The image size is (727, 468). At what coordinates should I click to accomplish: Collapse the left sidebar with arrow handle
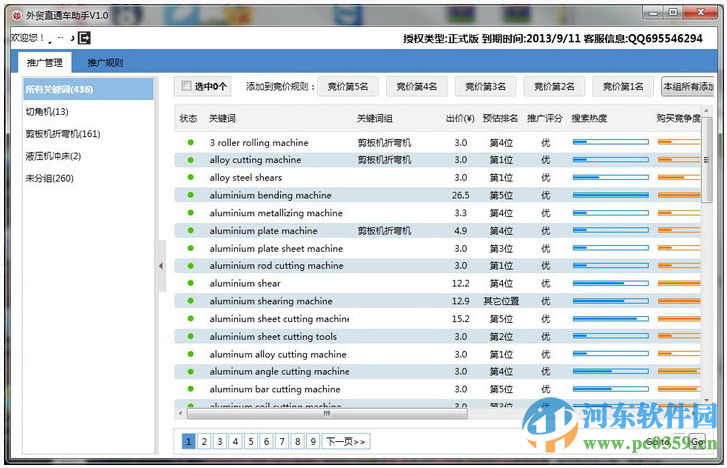pyautogui.click(x=161, y=266)
